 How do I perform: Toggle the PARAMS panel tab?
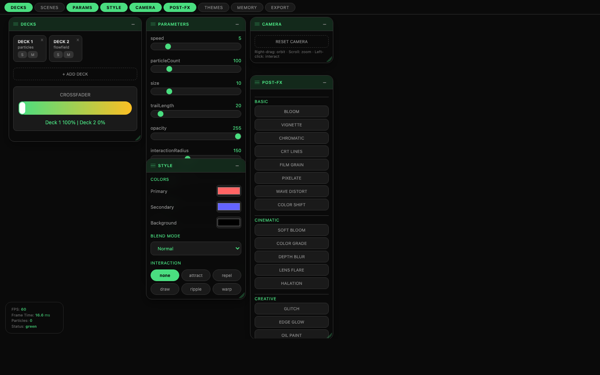coord(82,7)
